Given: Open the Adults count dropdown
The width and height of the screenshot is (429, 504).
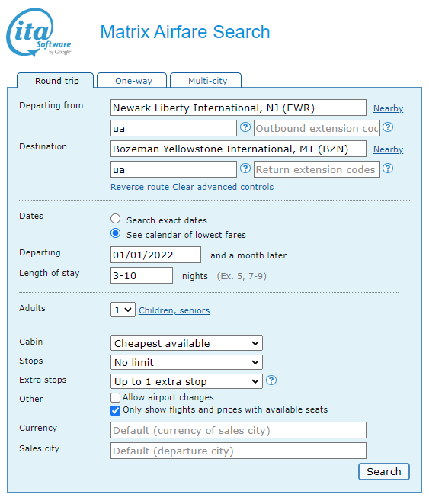Looking at the screenshot, I should tap(123, 310).
